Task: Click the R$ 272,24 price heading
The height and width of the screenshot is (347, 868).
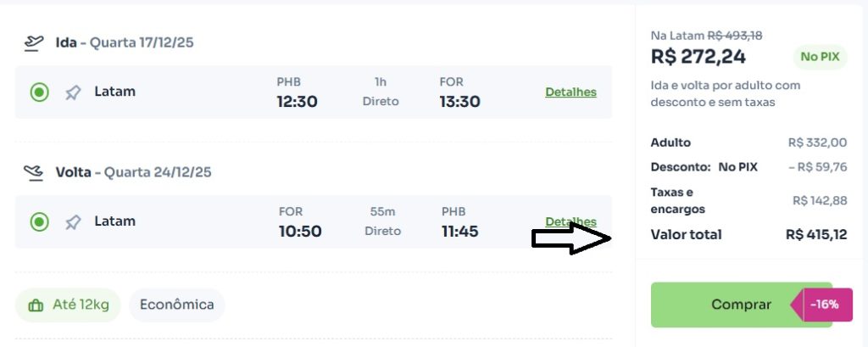Action: 698,57
